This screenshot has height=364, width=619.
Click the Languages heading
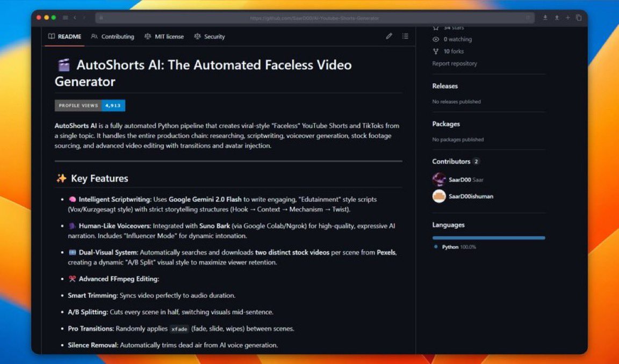(x=449, y=225)
